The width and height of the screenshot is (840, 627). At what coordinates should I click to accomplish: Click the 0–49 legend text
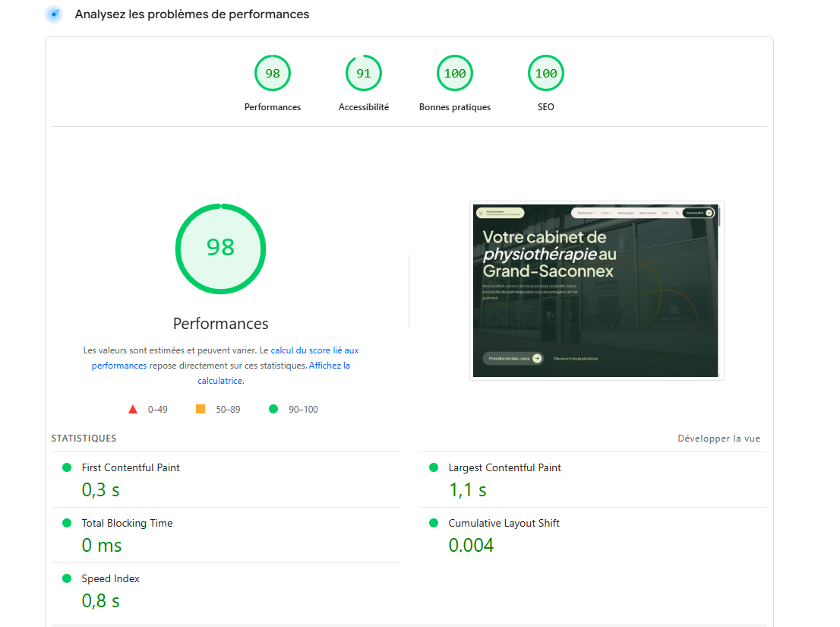(x=157, y=410)
